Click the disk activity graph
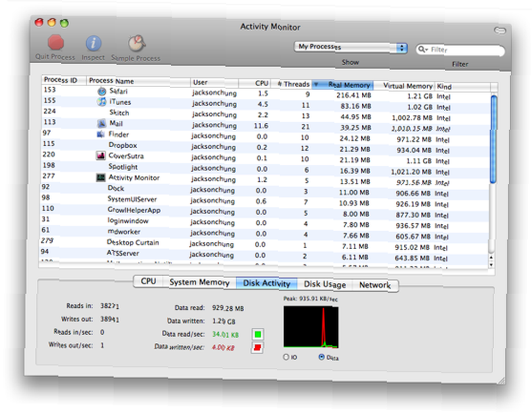The height and width of the screenshot is (414, 532). pos(311,327)
